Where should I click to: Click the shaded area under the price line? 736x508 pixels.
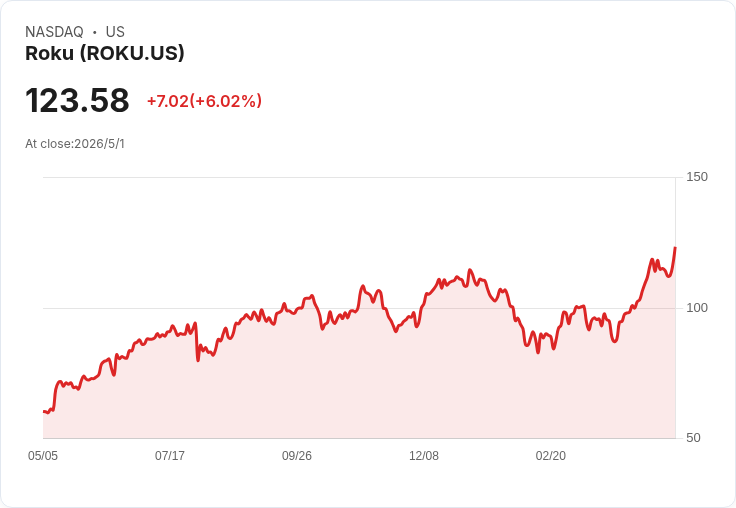pos(359,390)
